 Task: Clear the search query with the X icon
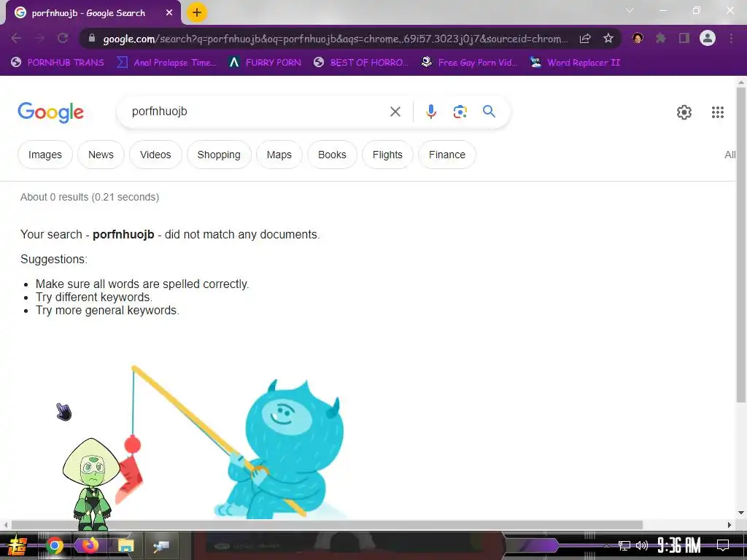(395, 112)
